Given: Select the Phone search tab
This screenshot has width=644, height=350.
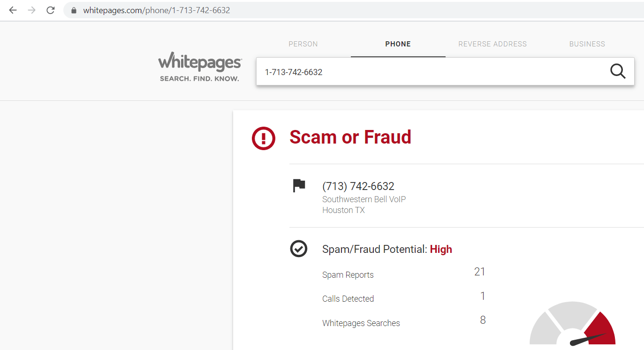Looking at the screenshot, I should pyautogui.click(x=398, y=44).
